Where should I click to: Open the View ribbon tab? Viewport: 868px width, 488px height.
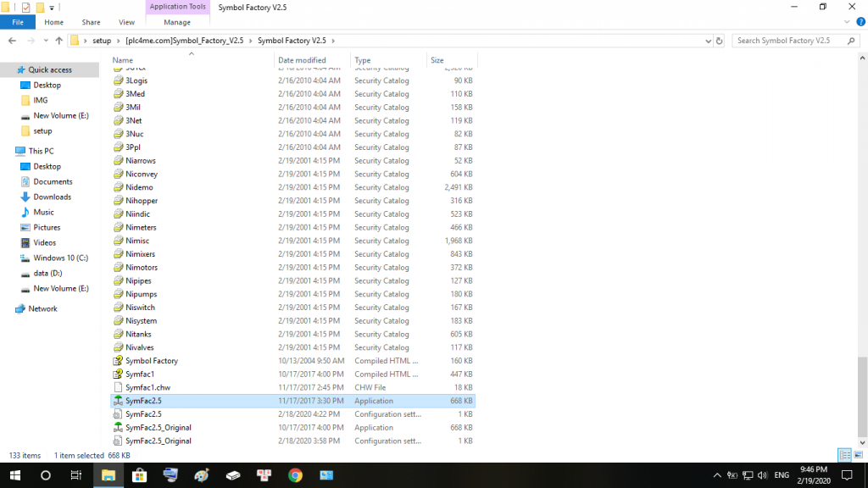(126, 22)
